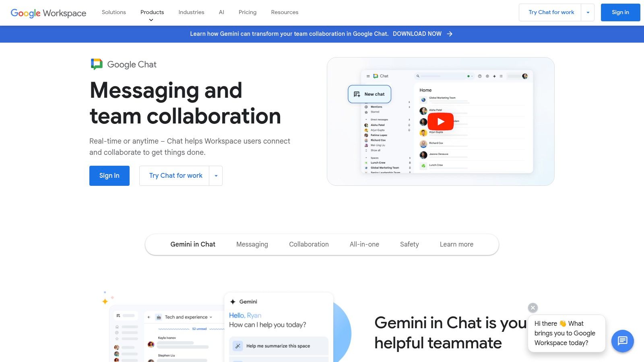Click the Gemini spark icon in illustration

tap(233, 302)
